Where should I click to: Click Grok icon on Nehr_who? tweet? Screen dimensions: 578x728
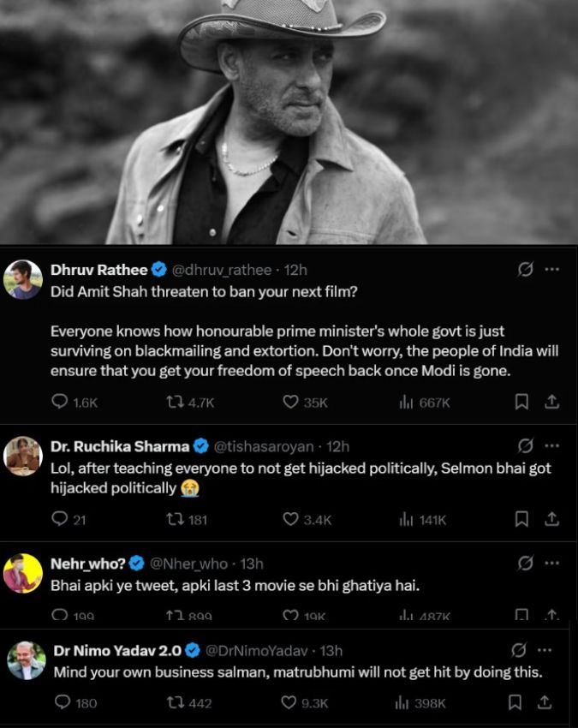(x=525, y=564)
